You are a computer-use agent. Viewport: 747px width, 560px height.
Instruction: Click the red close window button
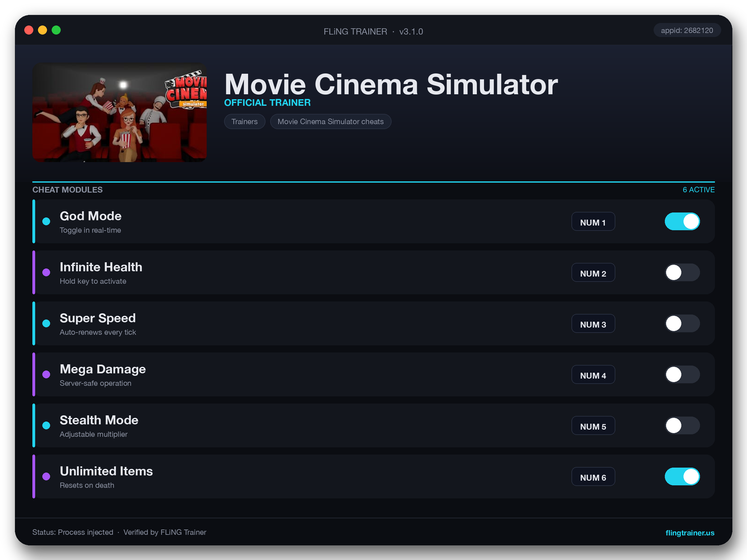[x=29, y=30]
